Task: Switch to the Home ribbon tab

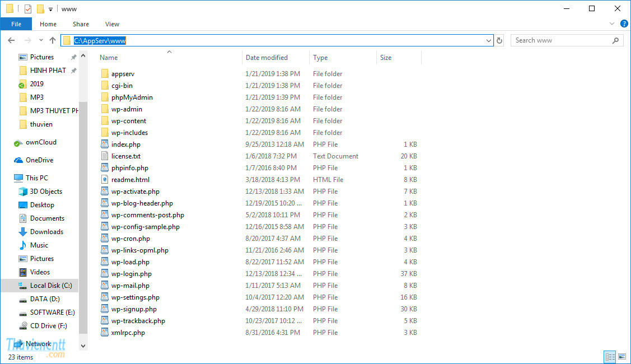Action: pos(48,24)
